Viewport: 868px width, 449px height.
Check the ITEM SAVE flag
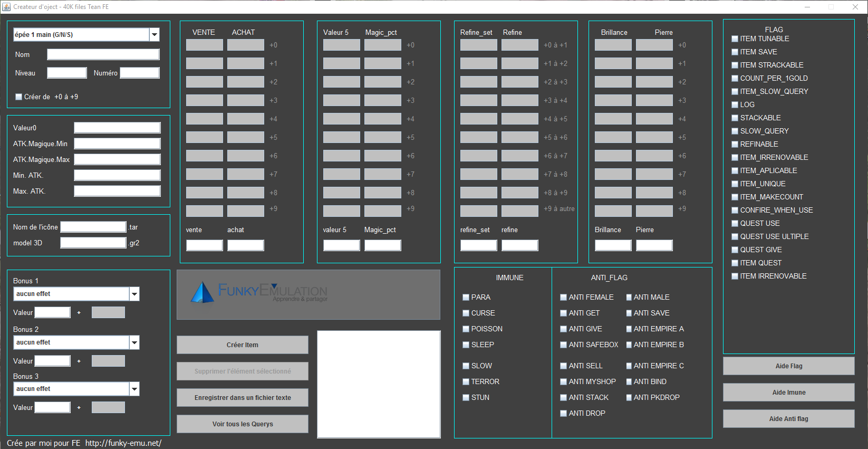pyautogui.click(x=735, y=52)
